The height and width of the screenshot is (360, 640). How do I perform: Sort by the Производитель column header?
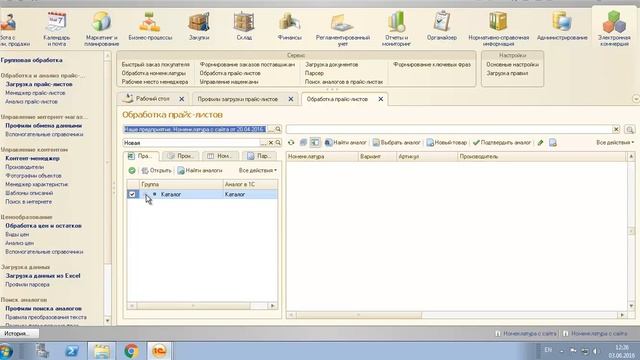(x=542, y=156)
